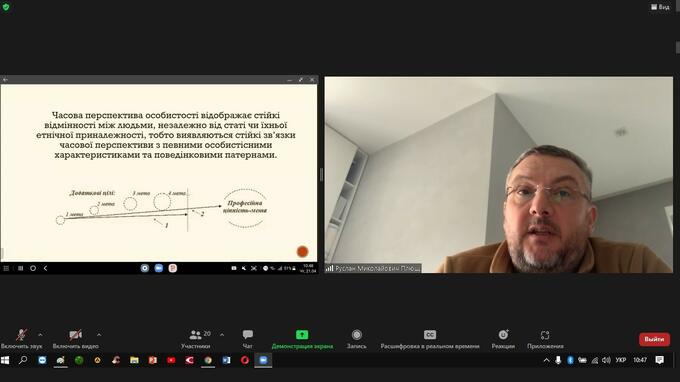Screen dimensions: 680x382
Task: Expand video options arrow next to camera
Action: point(99,335)
